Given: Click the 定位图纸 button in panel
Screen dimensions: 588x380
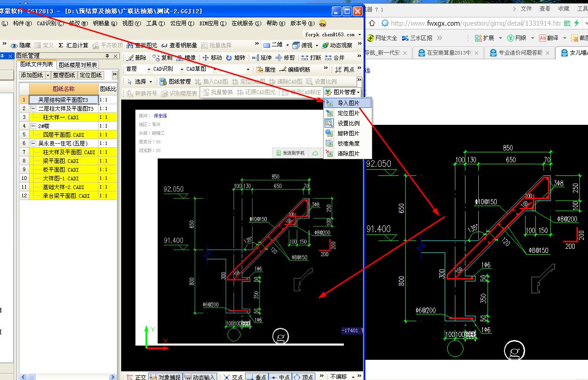Looking at the screenshot, I should [91, 75].
